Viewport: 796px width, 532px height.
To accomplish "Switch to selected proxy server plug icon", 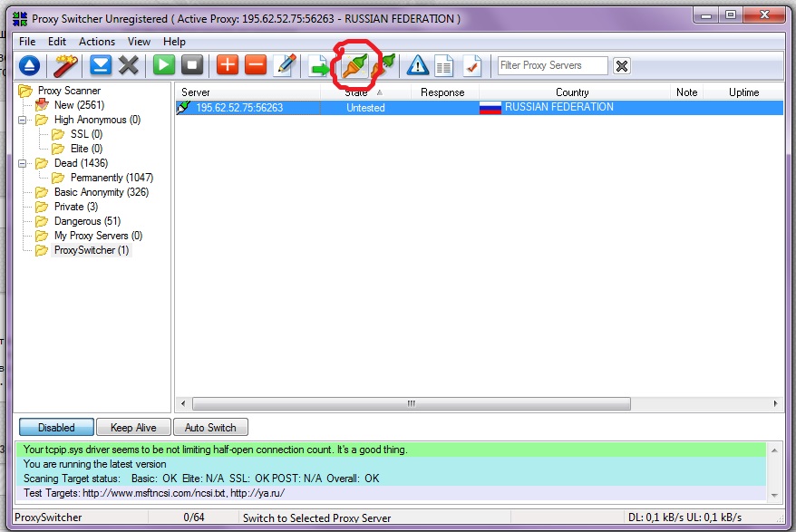I will 354,66.
